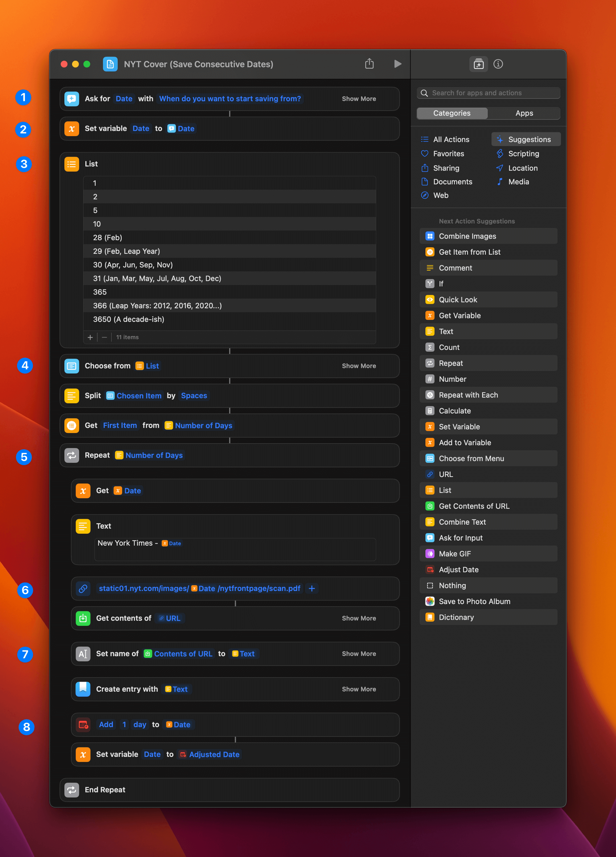Click the Save to Photo Album icon

430,601
